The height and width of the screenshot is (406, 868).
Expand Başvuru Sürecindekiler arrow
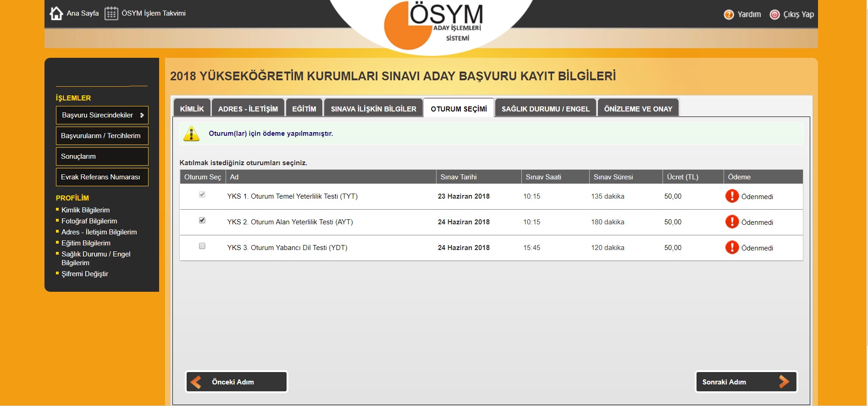click(142, 115)
